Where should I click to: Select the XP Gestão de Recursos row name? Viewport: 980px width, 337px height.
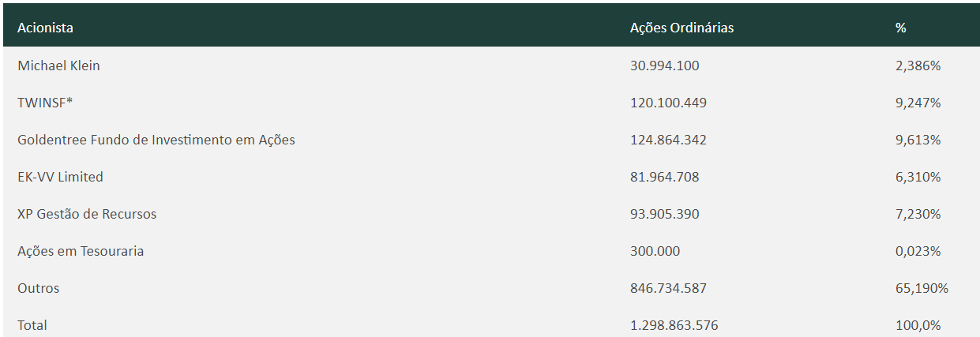[x=87, y=214]
